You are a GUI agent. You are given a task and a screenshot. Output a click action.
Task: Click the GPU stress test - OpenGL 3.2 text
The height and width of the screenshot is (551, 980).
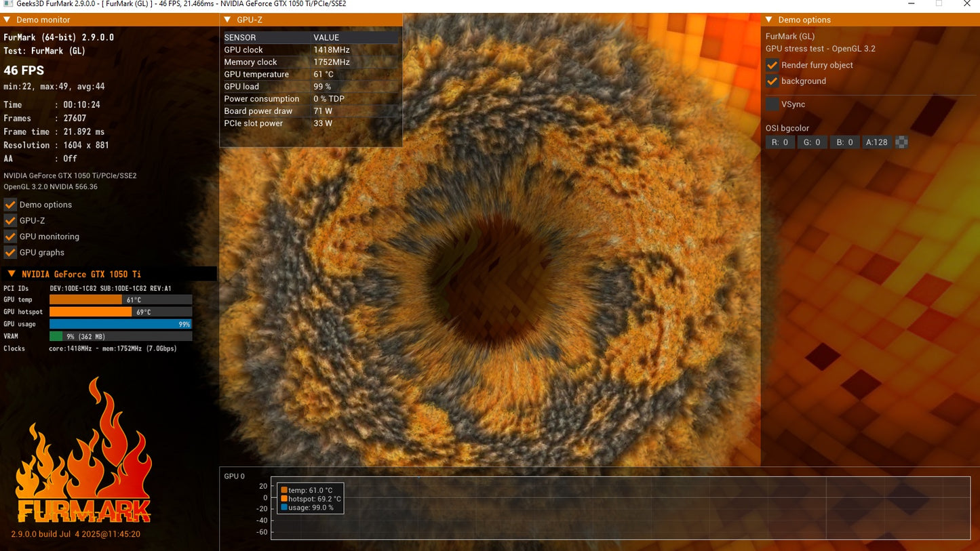tap(821, 49)
